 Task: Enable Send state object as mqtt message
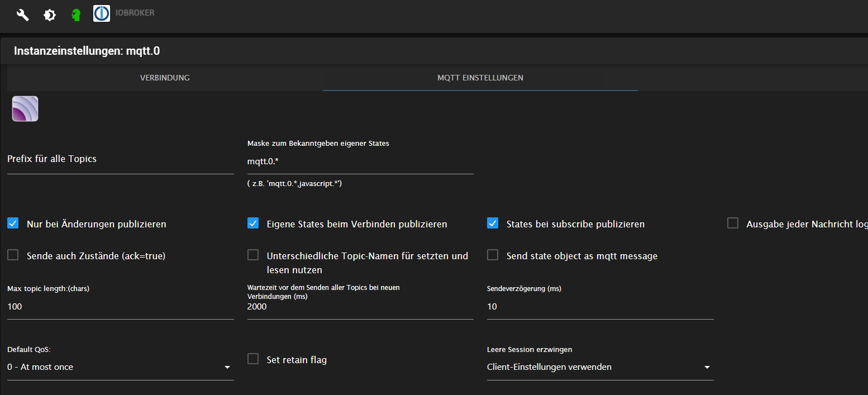coord(493,255)
